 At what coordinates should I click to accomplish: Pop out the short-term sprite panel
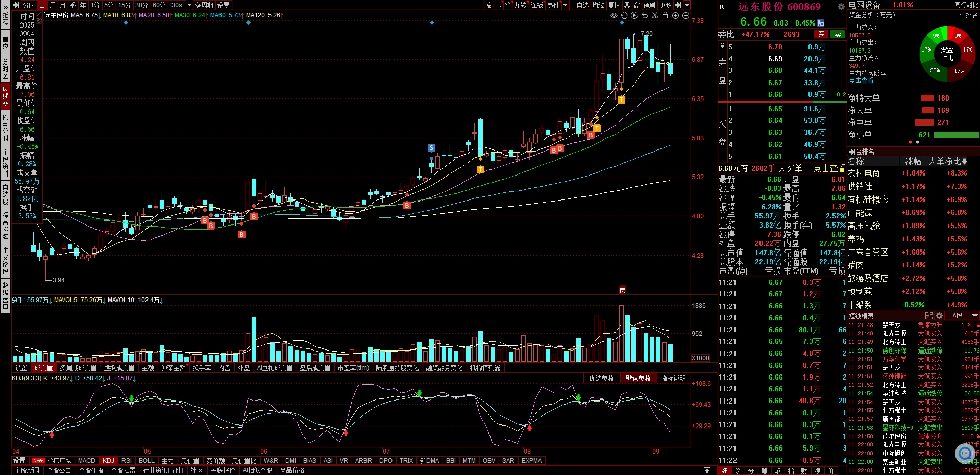click(x=929, y=316)
